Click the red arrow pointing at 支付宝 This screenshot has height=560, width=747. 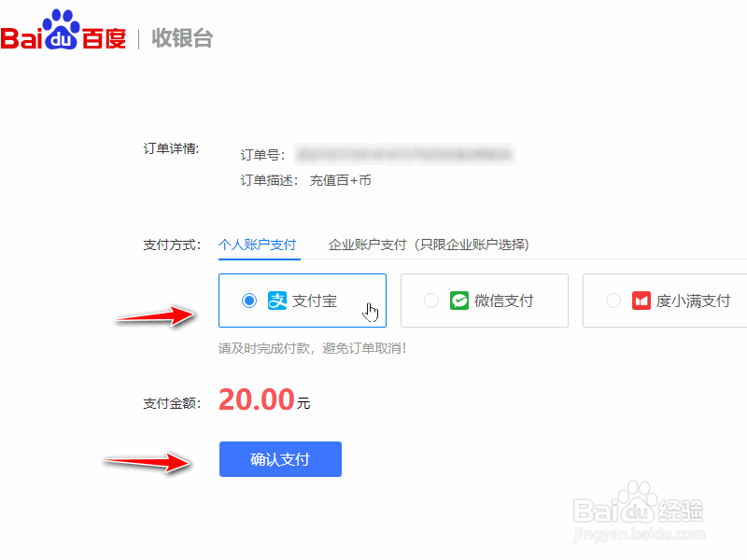pyautogui.click(x=155, y=315)
